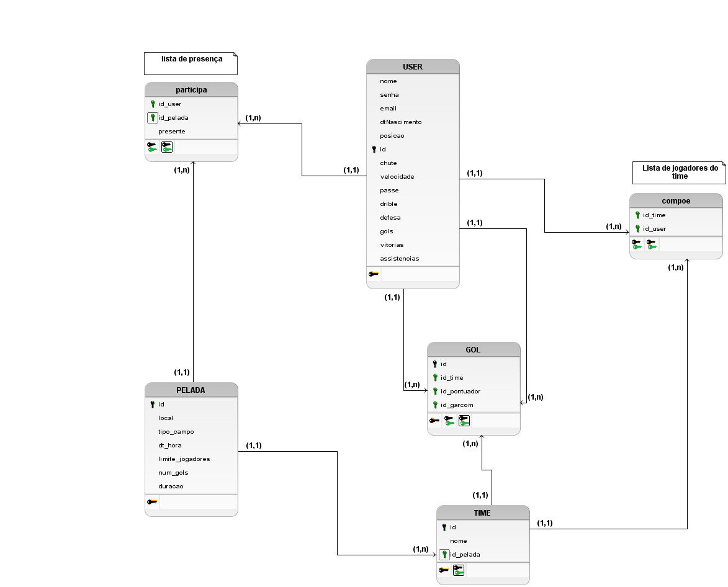Click the orange key icon in PELADA footer
The width and height of the screenshot is (728, 587).
152,502
